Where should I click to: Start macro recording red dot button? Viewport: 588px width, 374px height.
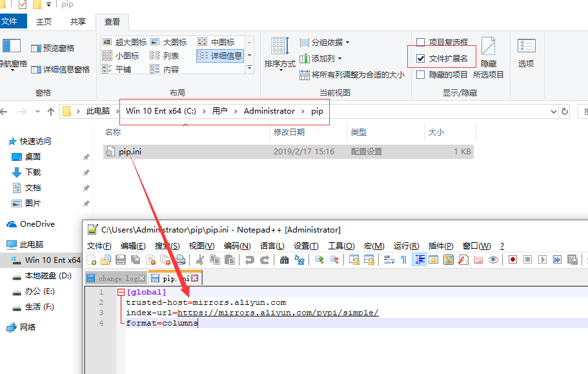click(x=512, y=260)
